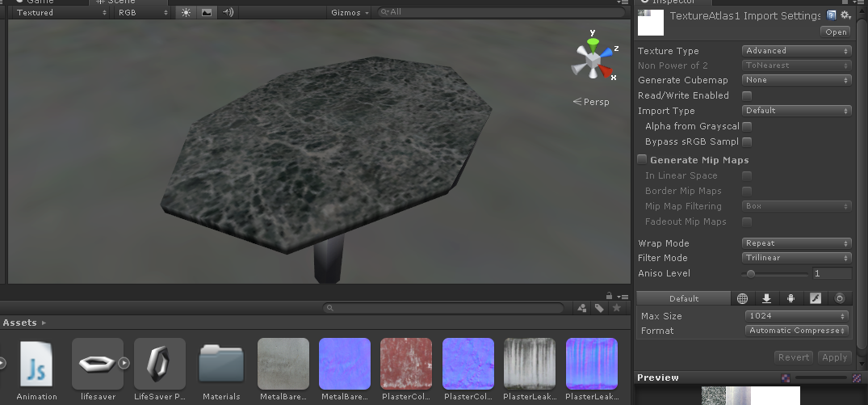Open Gizmos dropdown menu
Viewport: 868px width, 405px height.
pos(350,12)
